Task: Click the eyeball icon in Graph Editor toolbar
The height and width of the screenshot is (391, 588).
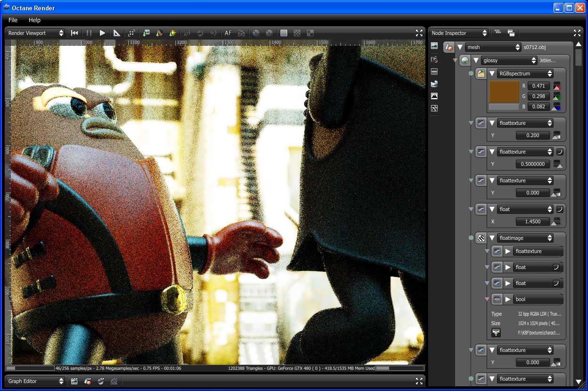Action: [x=101, y=381]
